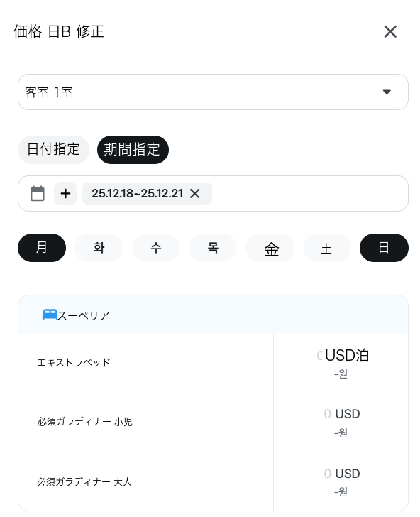Click the bed icon beside スーペリア
This screenshot has height=517, width=420.
pos(50,315)
